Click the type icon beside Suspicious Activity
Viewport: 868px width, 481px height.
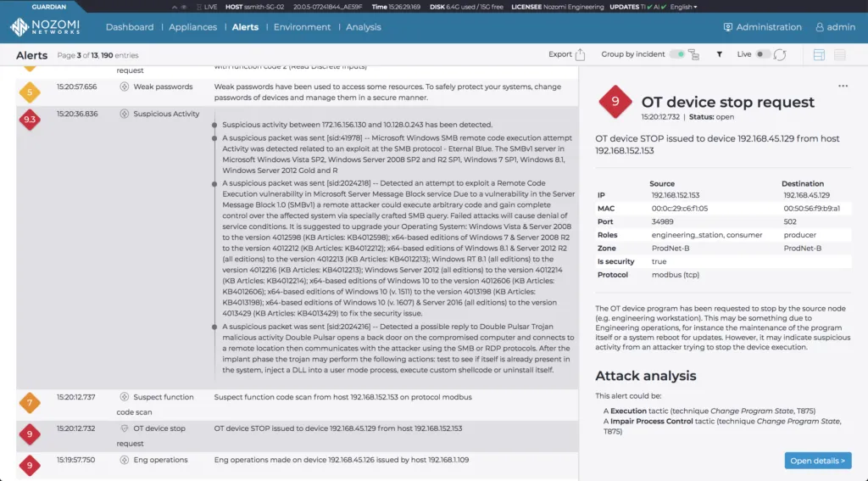(x=124, y=114)
